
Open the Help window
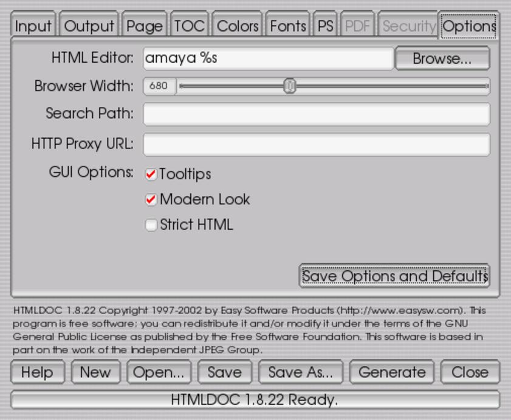[x=37, y=373]
